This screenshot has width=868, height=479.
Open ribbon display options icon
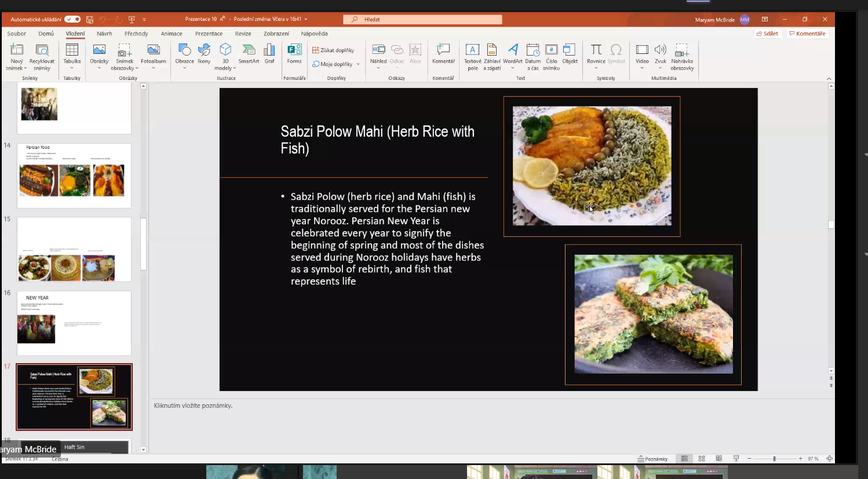[x=765, y=19]
